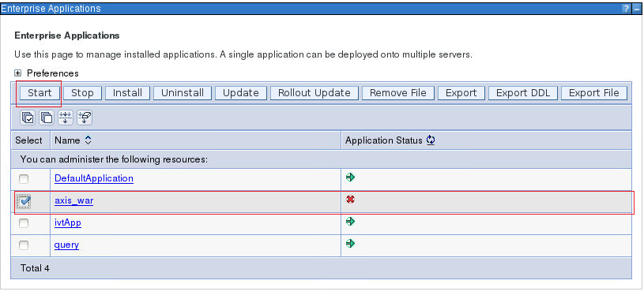Viewport: 644px width, 299px height.
Task: Click red stopped status of axis_war
Action: coord(350,200)
